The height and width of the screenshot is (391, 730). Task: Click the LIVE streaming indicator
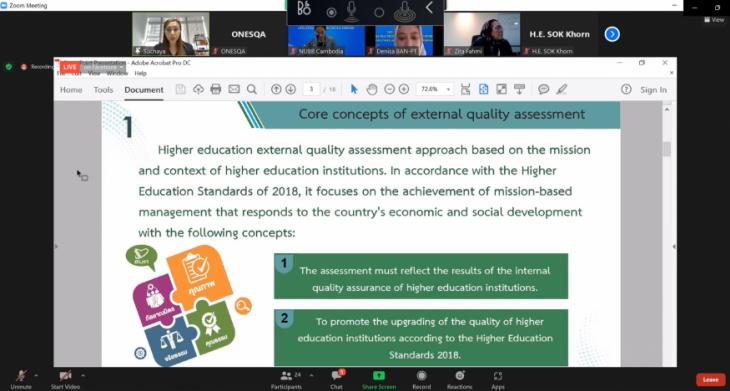coord(69,67)
